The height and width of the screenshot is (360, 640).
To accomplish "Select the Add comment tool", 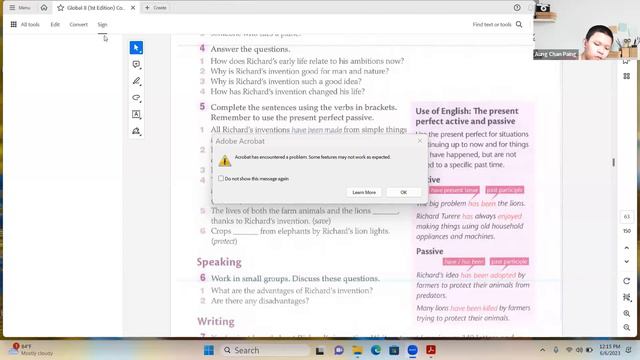I will (x=136, y=64).
